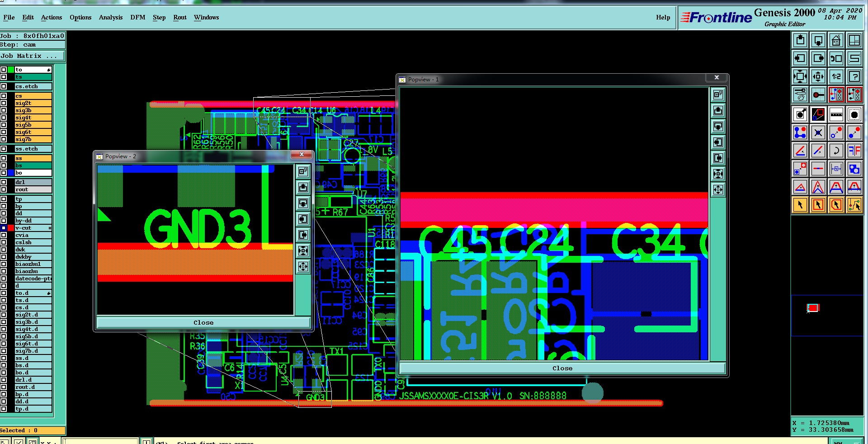Click the question mark help icon
The height and width of the screenshot is (444, 868).
point(854,76)
